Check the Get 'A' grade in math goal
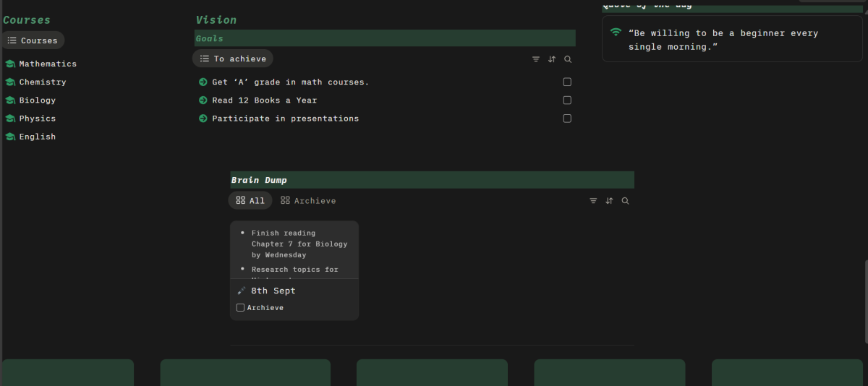This screenshot has height=386, width=868. [567, 82]
